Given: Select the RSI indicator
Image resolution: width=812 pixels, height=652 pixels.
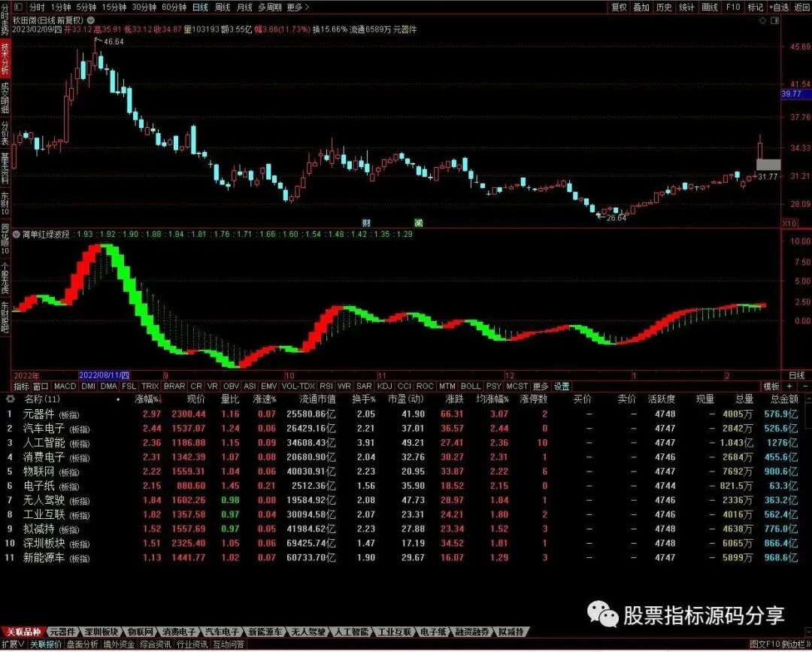Looking at the screenshot, I should (326, 387).
